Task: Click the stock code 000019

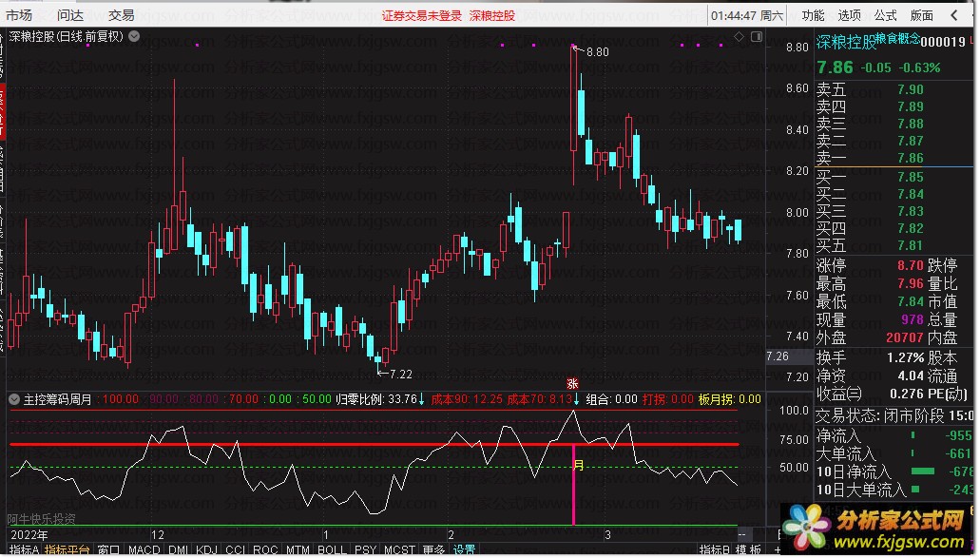Action: coord(943,42)
